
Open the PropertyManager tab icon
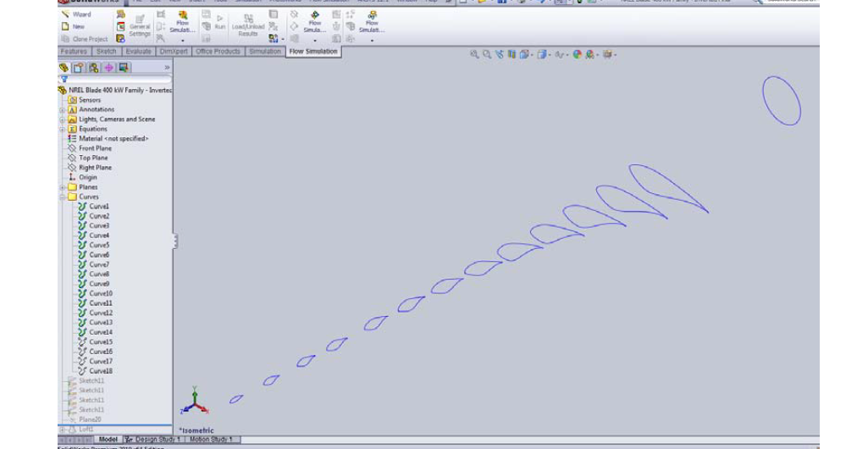79,68
